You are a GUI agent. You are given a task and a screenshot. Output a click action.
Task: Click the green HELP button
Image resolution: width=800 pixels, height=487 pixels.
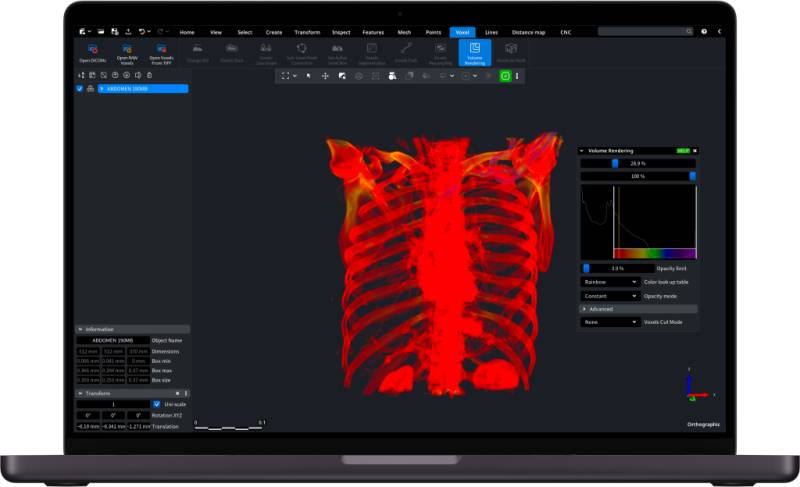coord(682,150)
